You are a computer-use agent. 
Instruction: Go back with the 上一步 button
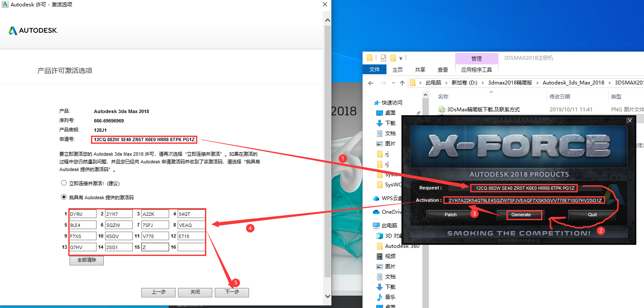click(158, 292)
